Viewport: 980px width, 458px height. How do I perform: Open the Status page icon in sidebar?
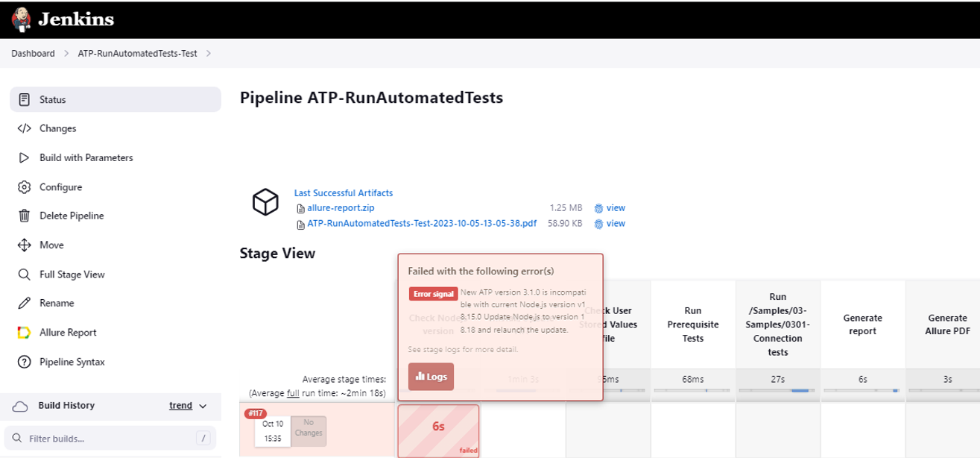tap(24, 100)
